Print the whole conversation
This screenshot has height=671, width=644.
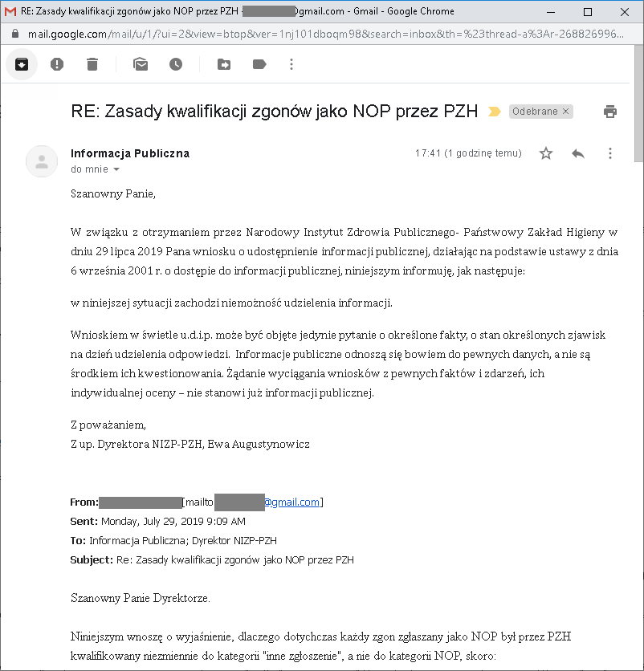[610, 112]
